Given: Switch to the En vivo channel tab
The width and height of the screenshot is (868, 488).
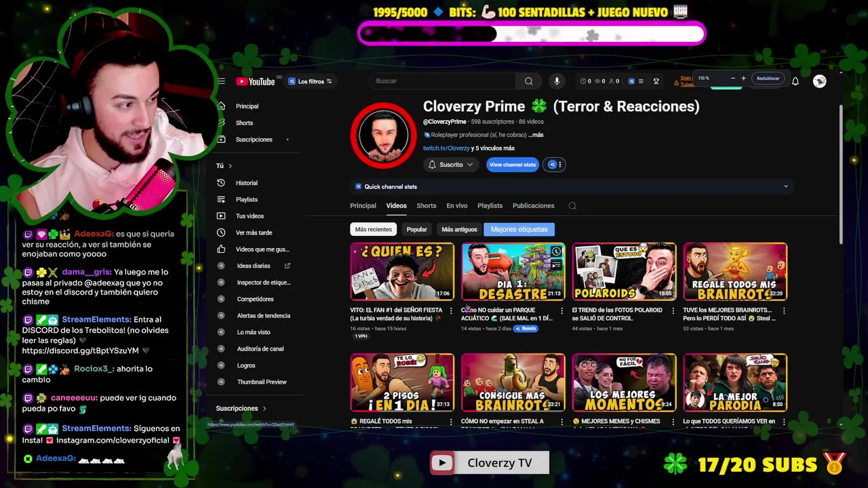Looking at the screenshot, I should tap(457, 206).
